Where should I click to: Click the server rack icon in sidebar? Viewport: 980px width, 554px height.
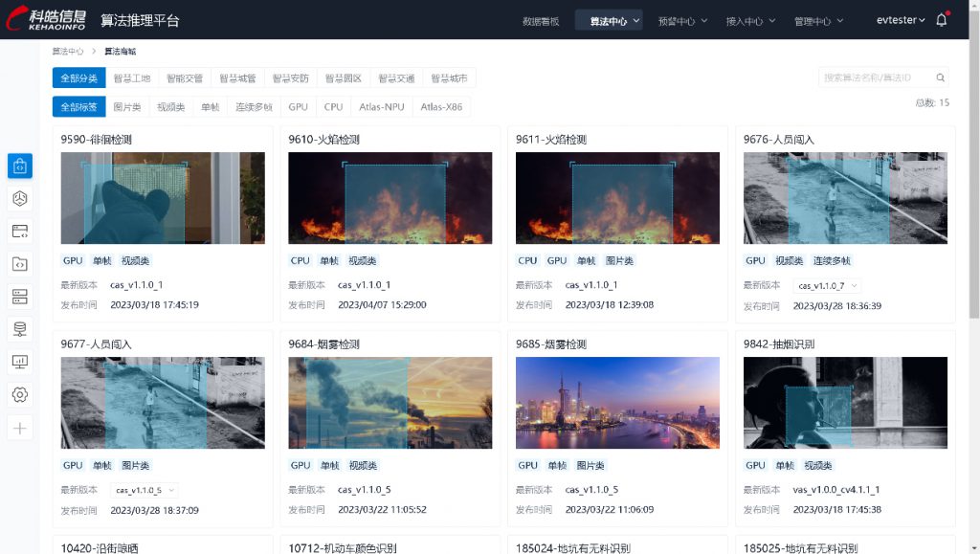tap(20, 297)
